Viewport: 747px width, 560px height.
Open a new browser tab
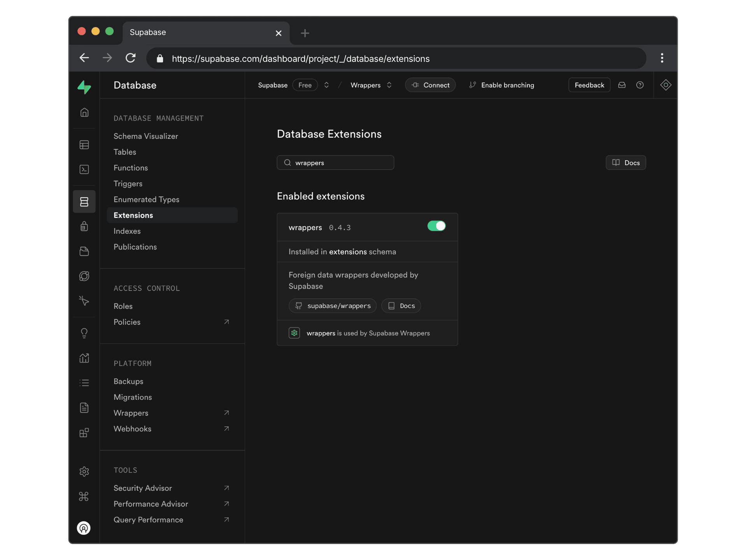(305, 33)
